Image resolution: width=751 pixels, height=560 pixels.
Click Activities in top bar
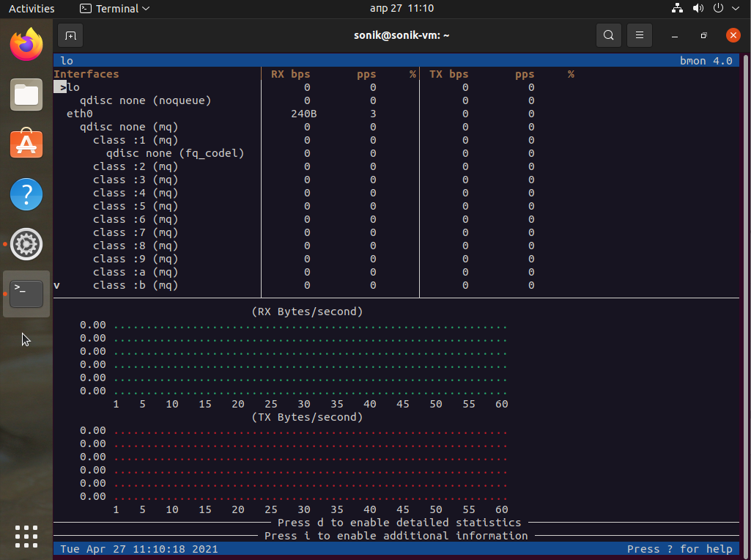tap(32, 9)
